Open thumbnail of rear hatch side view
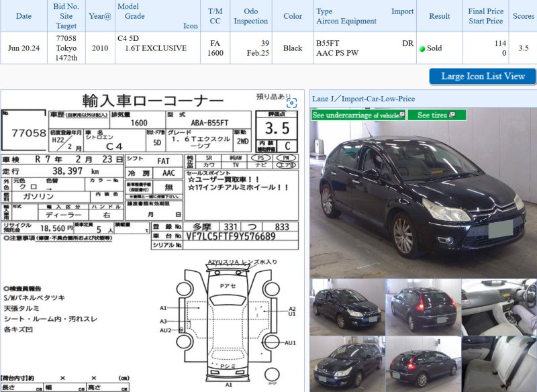The height and width of the screenshot is (392, 537). pyautogui.click(x=424, y=364)
